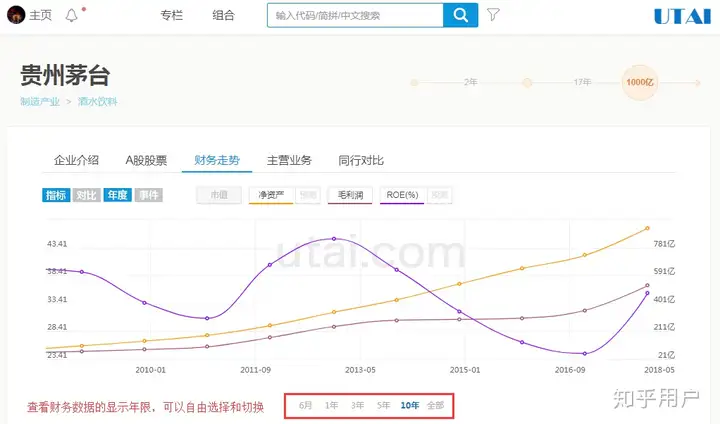Toggle the 对比 mode button
The height and width of the screenshot is (424, 720).
coord(86,195)
